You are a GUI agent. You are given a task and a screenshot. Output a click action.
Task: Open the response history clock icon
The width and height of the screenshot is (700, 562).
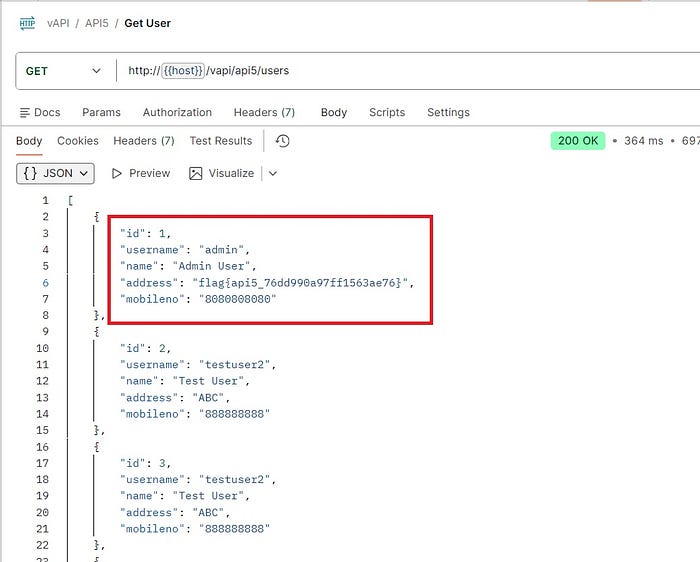(282, 141)
